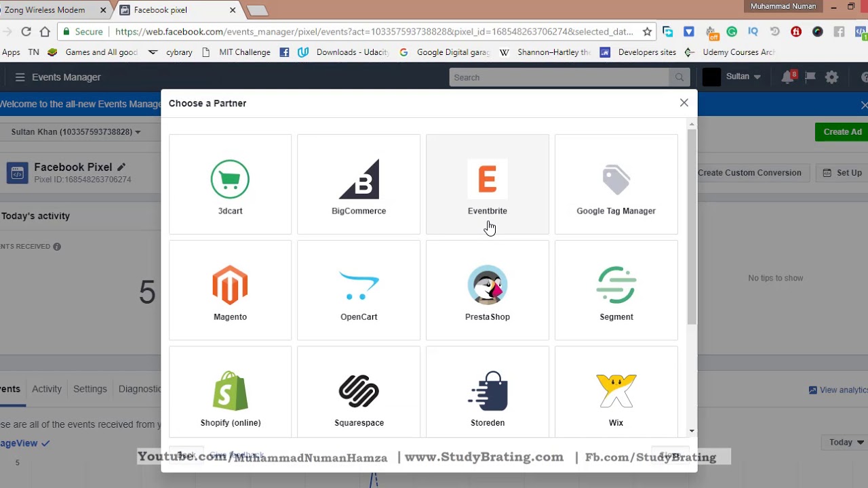Switch to the Facebook pixel browser tab
This screenshot has height=488, width=868.
click(176, 10)
